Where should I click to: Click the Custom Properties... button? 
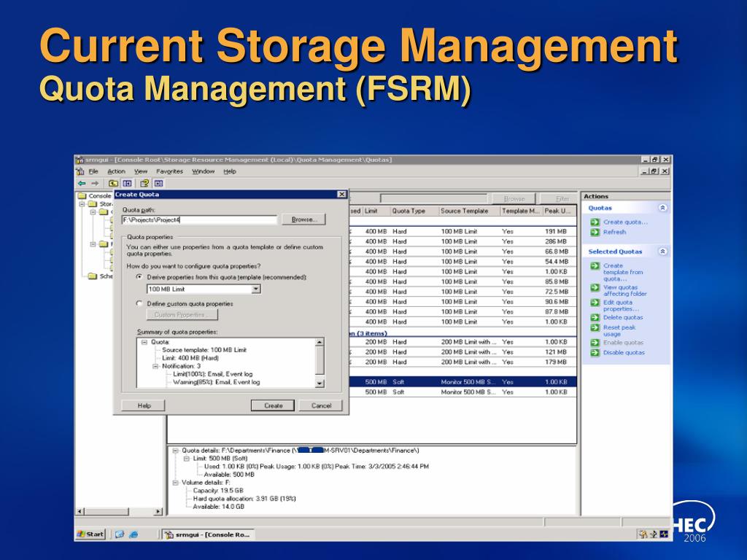(182, 315)
